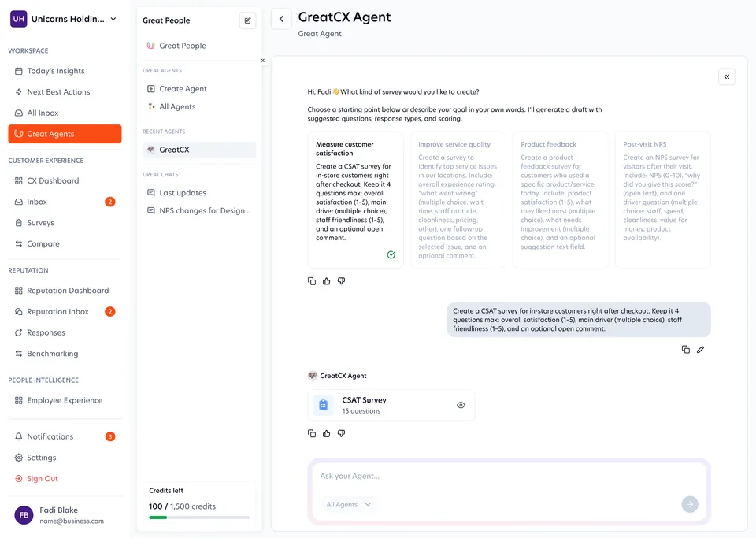Open the CSAT Survey card
The width and height of the screenshot is (756, 538).
391,405
